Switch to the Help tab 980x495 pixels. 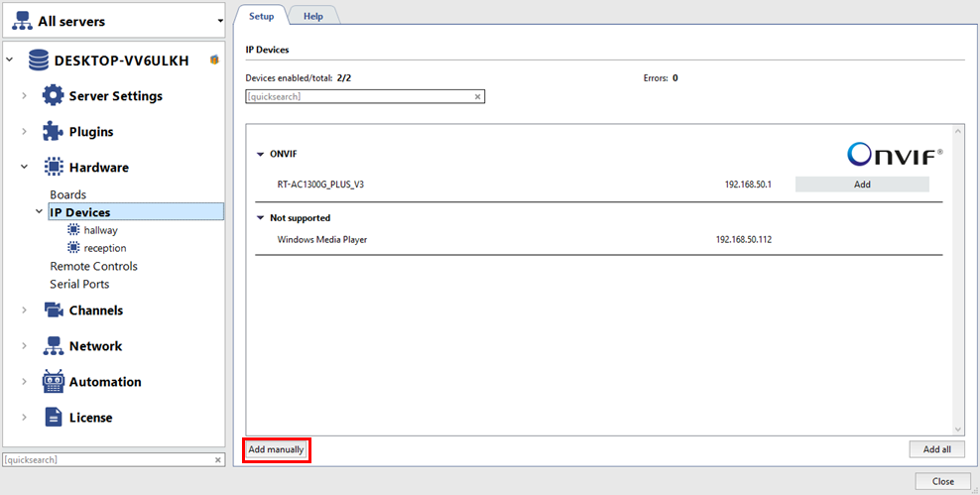312,16
